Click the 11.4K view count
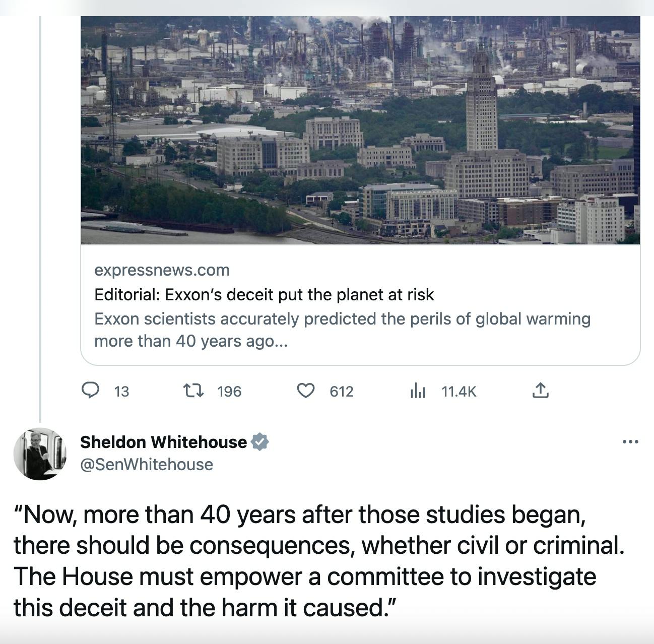 459,392
